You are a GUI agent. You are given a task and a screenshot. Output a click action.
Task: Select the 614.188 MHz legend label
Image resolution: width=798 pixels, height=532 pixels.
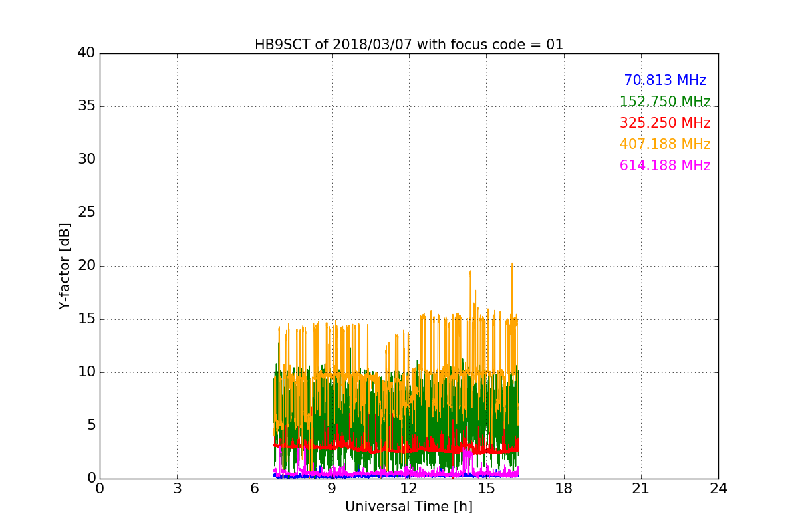(x=665, y=166)
